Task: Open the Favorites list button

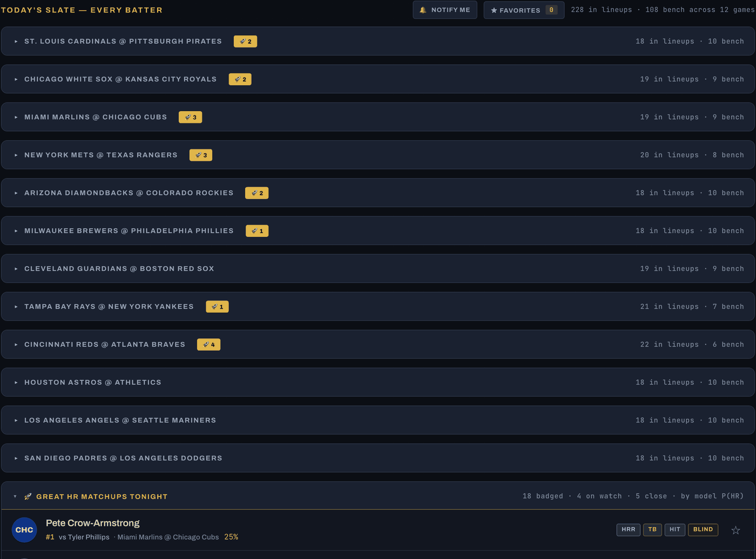Action: 524,10
